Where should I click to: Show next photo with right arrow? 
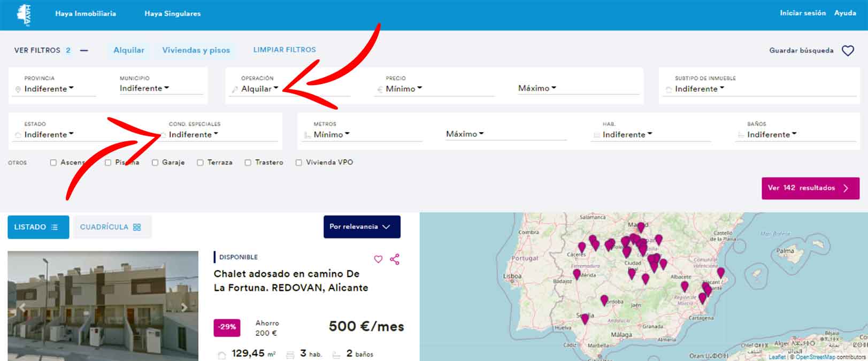click(x=183, y=308)
